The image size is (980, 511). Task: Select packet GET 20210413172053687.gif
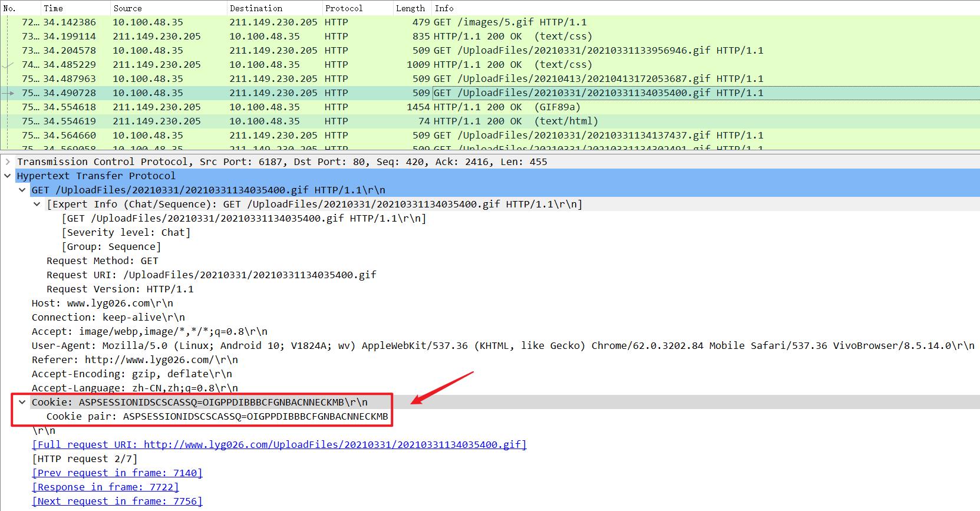click(490, 79)
